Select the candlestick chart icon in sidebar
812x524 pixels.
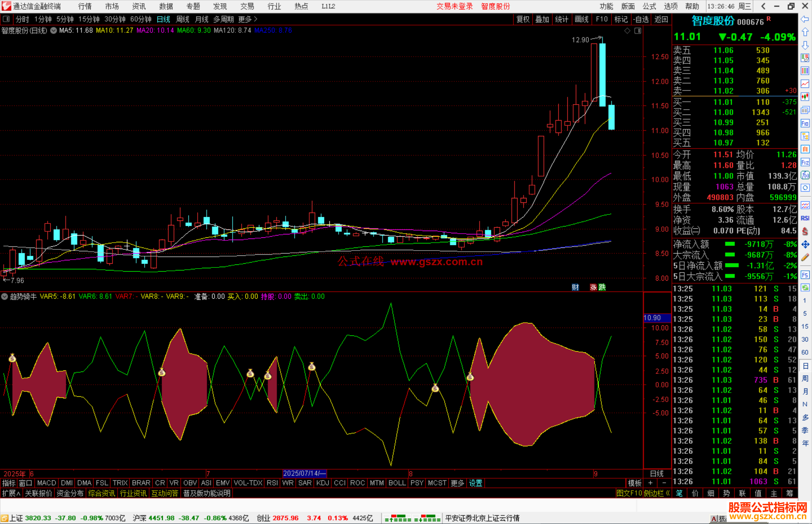coord(805,97)
